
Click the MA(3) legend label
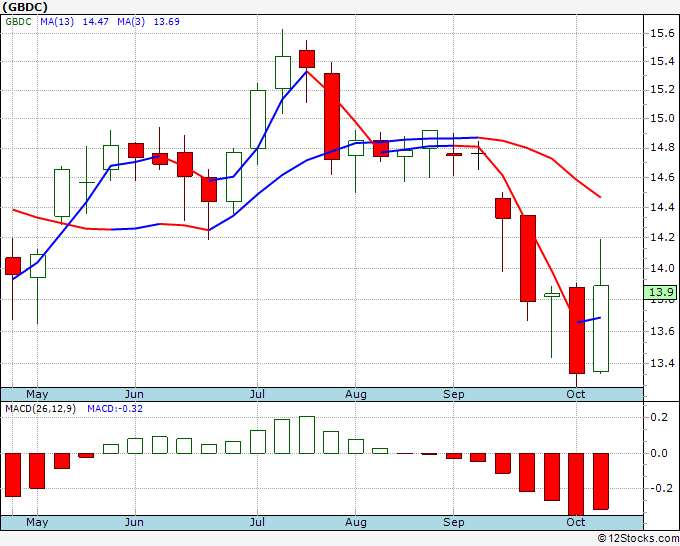tap(131, 22)
